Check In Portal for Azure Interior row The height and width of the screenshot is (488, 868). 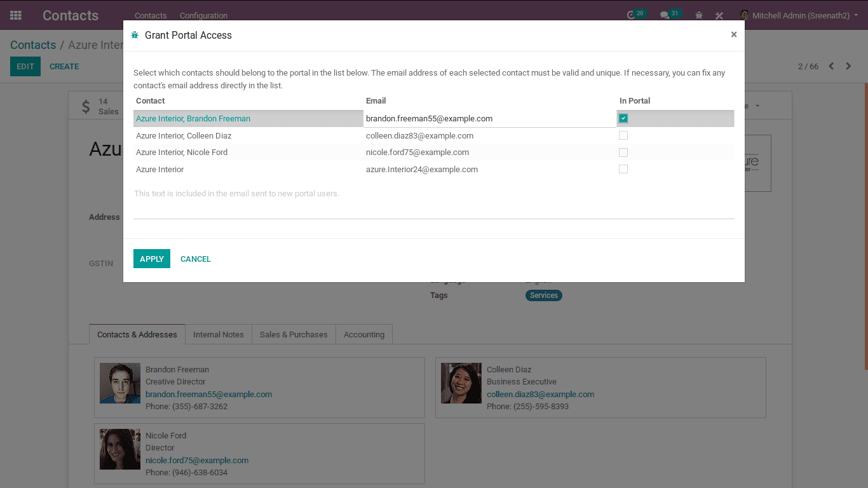tap(623, 169)
